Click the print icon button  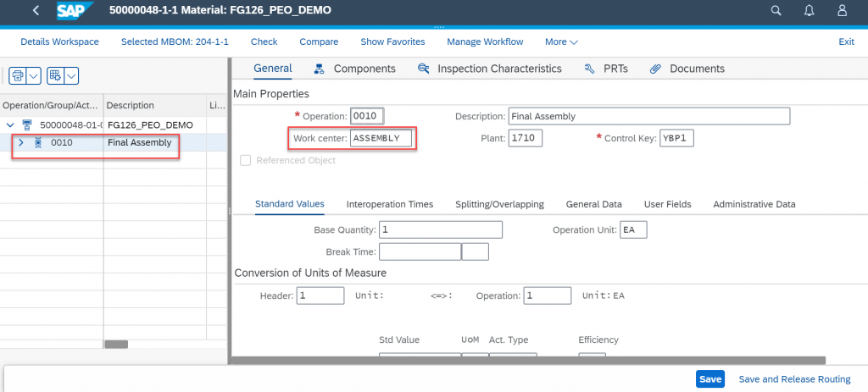point(18,75)
